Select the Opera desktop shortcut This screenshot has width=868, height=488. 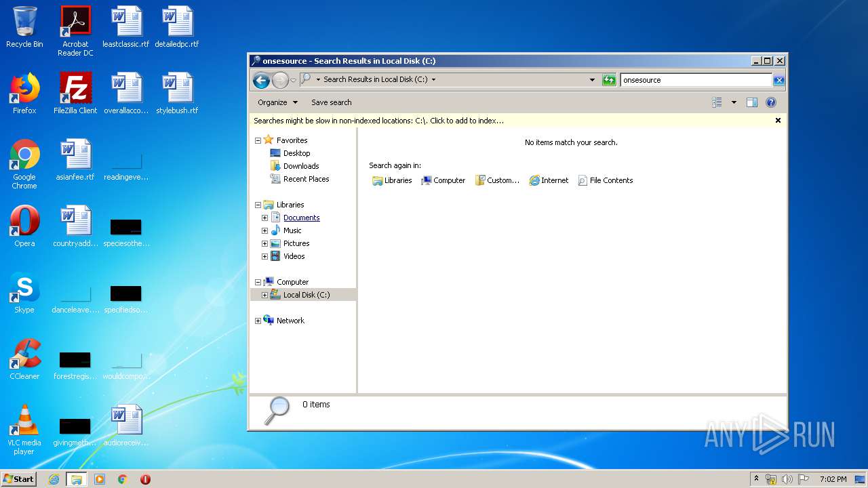point(24,226)
